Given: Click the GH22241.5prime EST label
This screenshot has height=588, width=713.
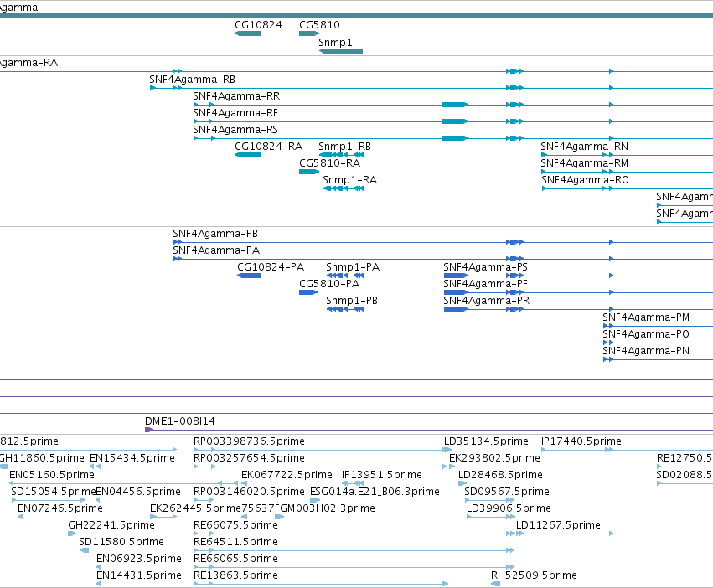Looking at the screenshot, I should [x=111, y=525].
